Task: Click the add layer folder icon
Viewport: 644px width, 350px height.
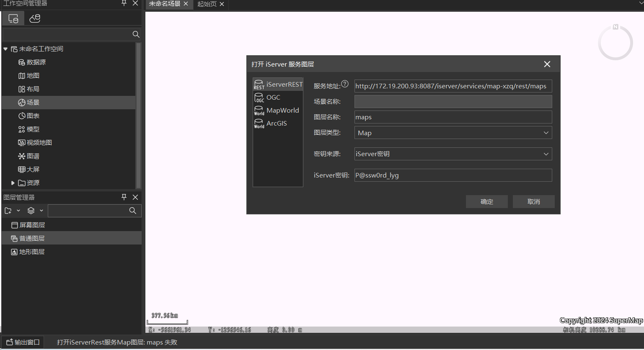Action: (8, 211)
